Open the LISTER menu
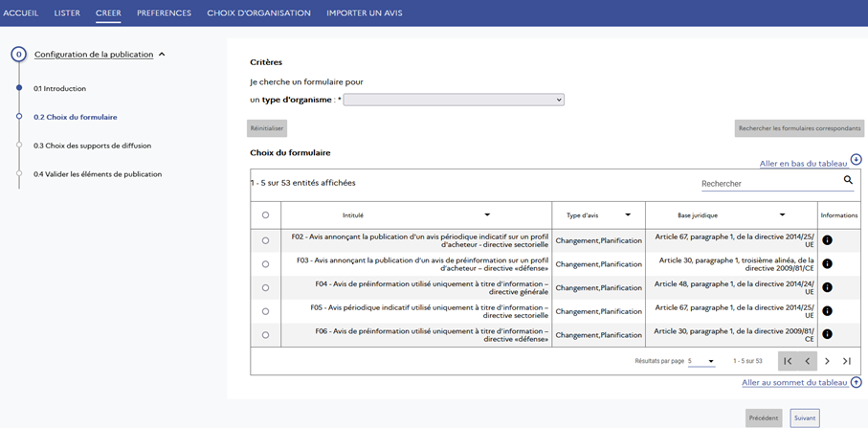This screenshot has height=428, width=868. (x=67, y=12)
